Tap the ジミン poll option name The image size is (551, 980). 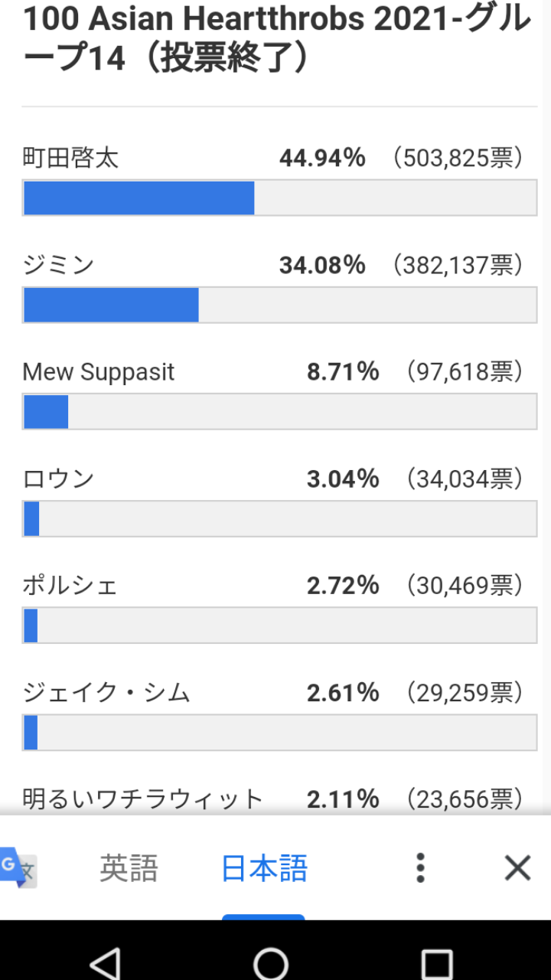click(58, 265)
